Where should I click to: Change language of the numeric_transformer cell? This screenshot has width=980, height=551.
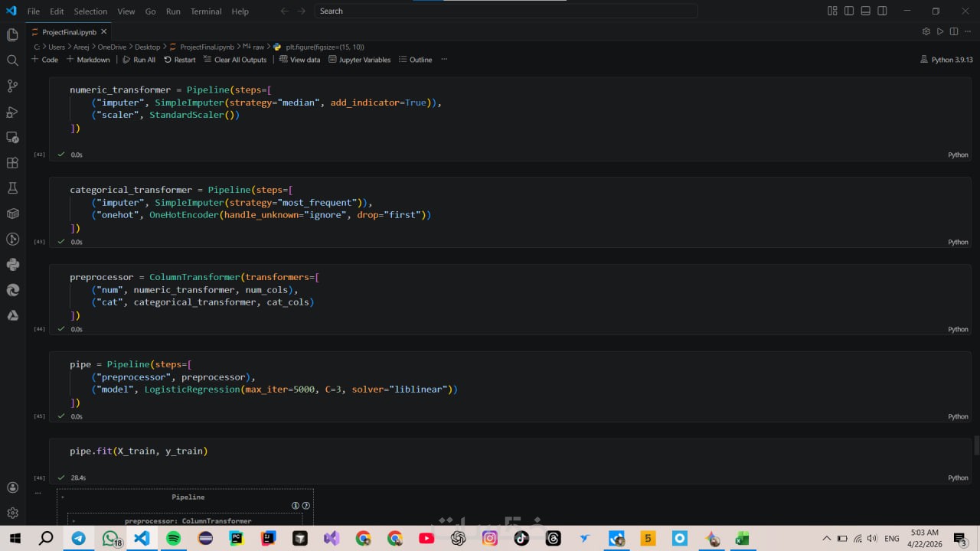958,155
